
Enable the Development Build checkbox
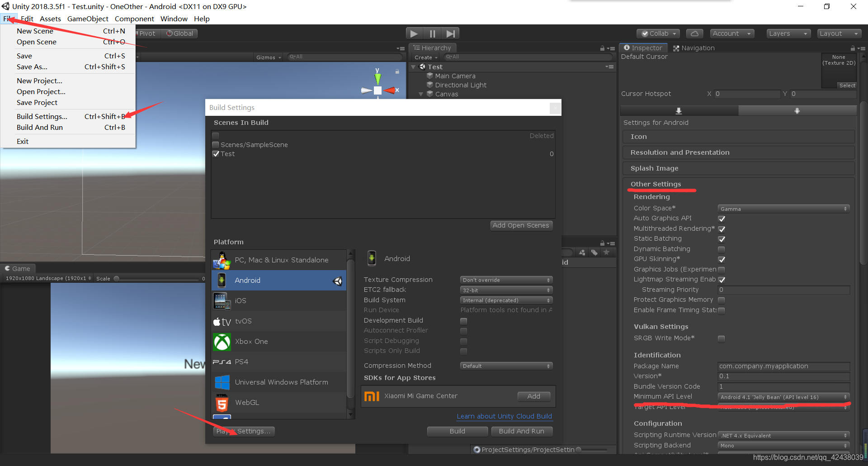463,321
